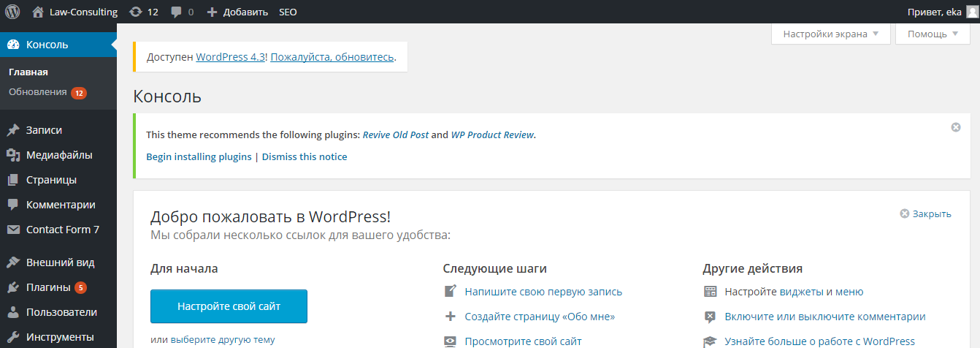Click Напишите свою первую запись link
980x348 pixels.
[x=543, y=292]
